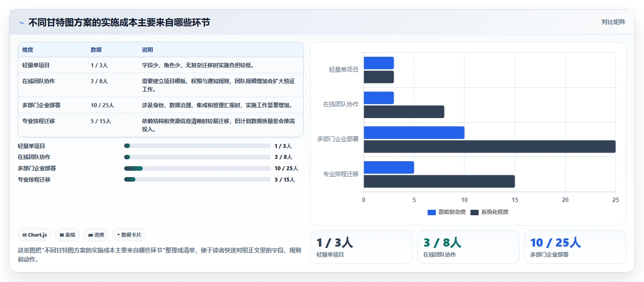Open the 3 / 8人 在线团队协作 data card

[468, 247]
